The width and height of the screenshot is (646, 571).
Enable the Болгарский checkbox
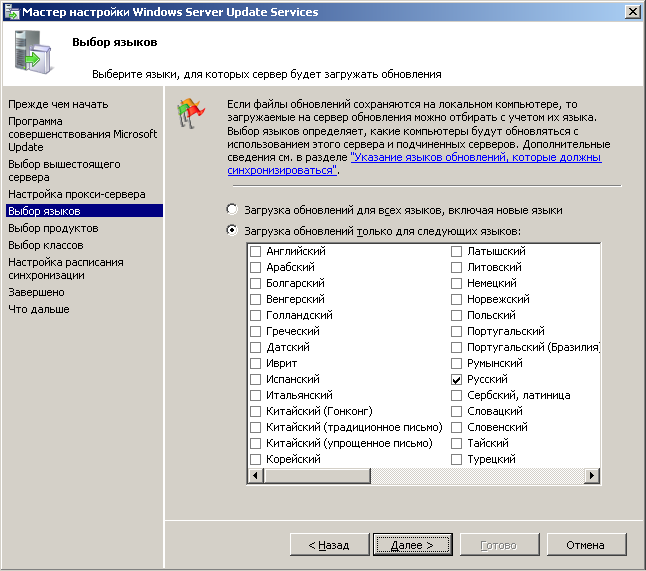click(255, 283)
